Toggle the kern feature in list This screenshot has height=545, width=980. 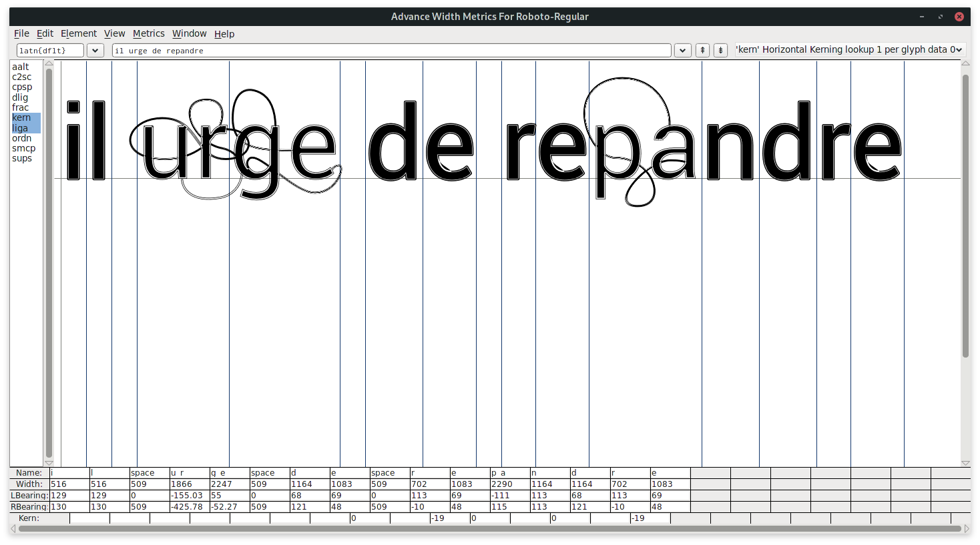coord(21,117)
